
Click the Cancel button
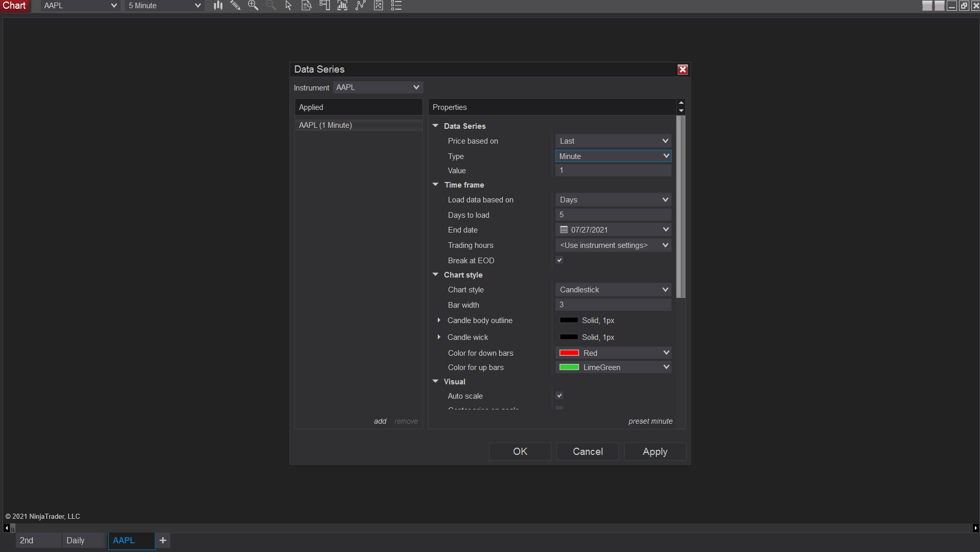pyautogui.click(x=588, y=452)
